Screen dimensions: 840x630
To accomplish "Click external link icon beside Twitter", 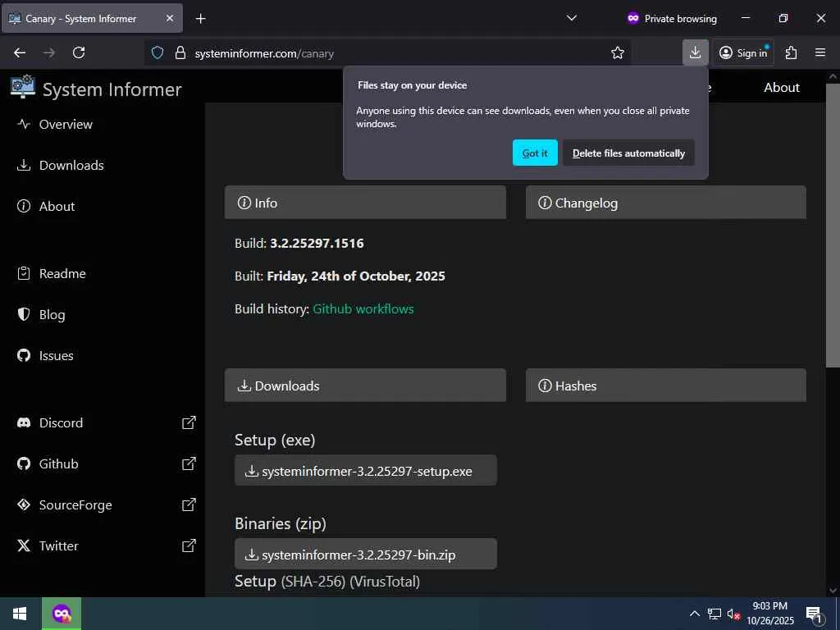I will point(189,546).
